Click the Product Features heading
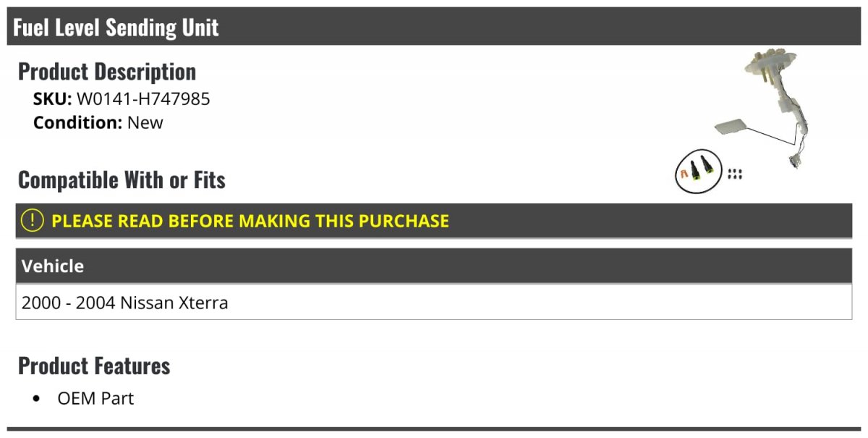 point(94,366)
